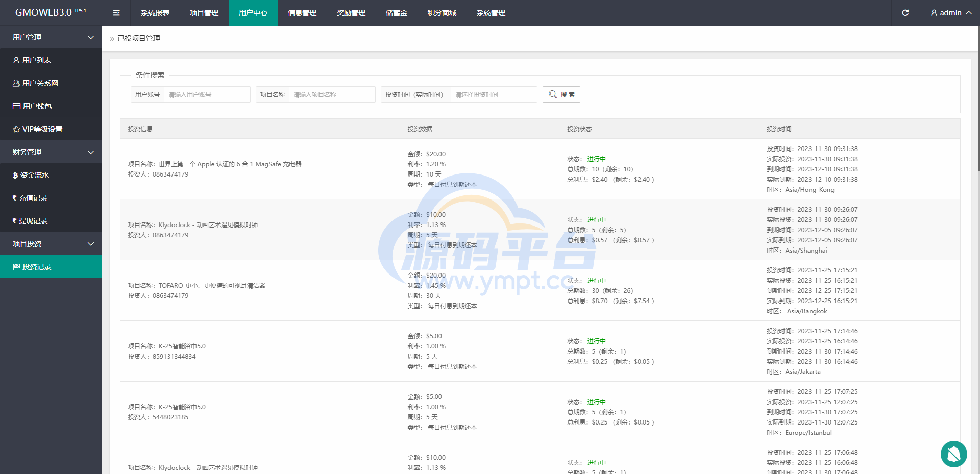The image size is (980, 474).
Task: Click the 提现记录 rupee icon
Action: click(x=15, y=221)
